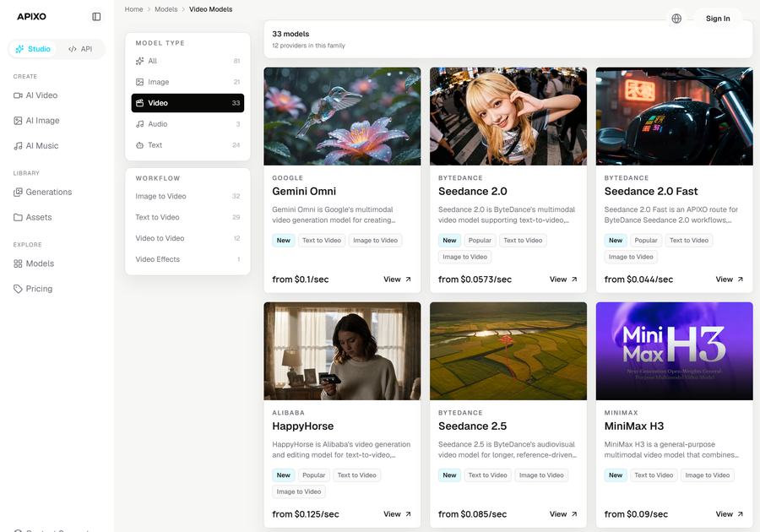Filter models by Image type
Screen dimensions: 760x532
[x=187, y=82]
